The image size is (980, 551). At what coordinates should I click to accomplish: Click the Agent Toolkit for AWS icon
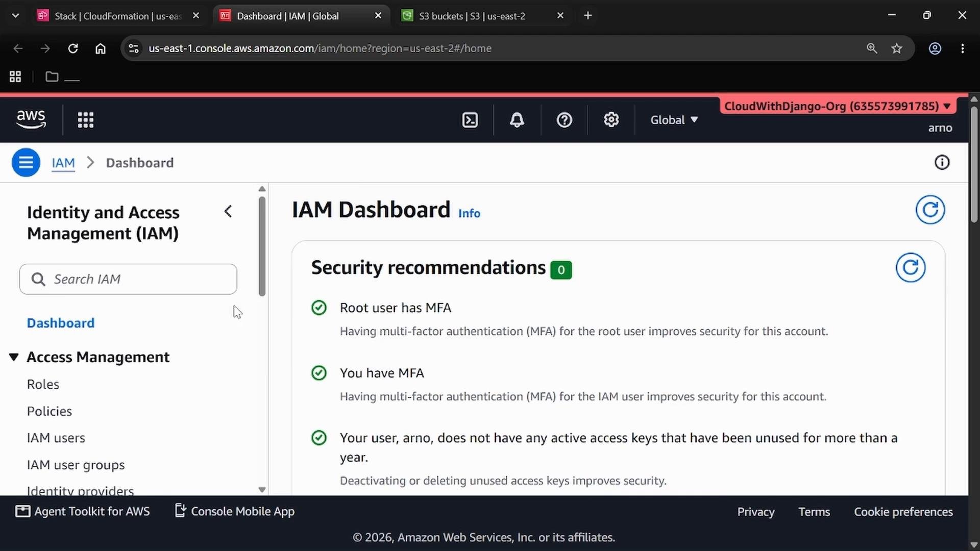coord(22,511)
